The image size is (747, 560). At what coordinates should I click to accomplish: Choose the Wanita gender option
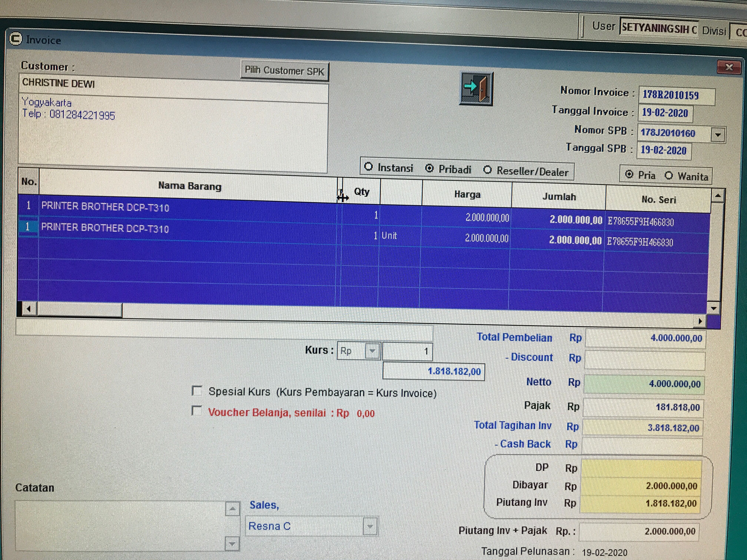(669, 176)
